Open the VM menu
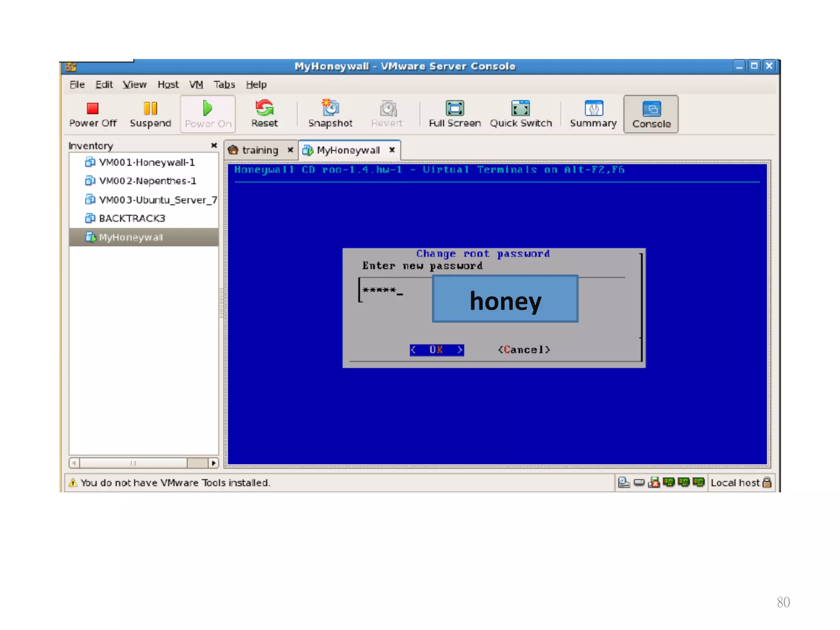The width and height of the screenshot is (840, 630). pos(196,84)
